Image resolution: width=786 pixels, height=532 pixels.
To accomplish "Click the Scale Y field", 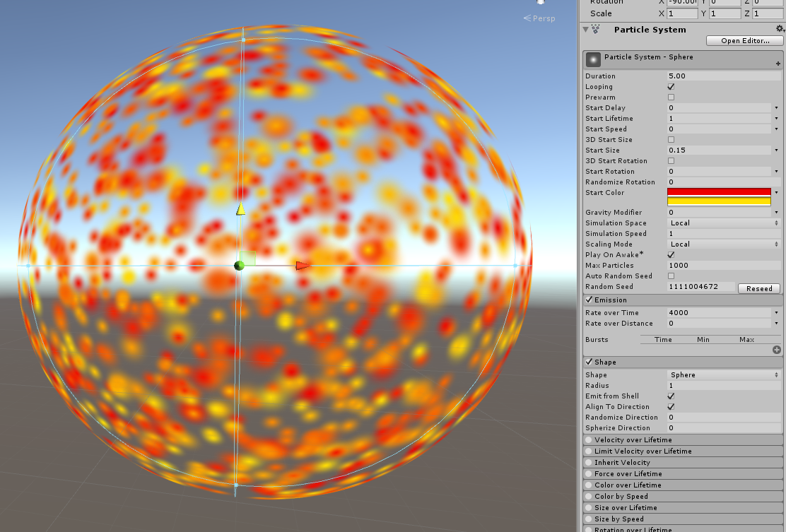I will (x=725, y=13).
